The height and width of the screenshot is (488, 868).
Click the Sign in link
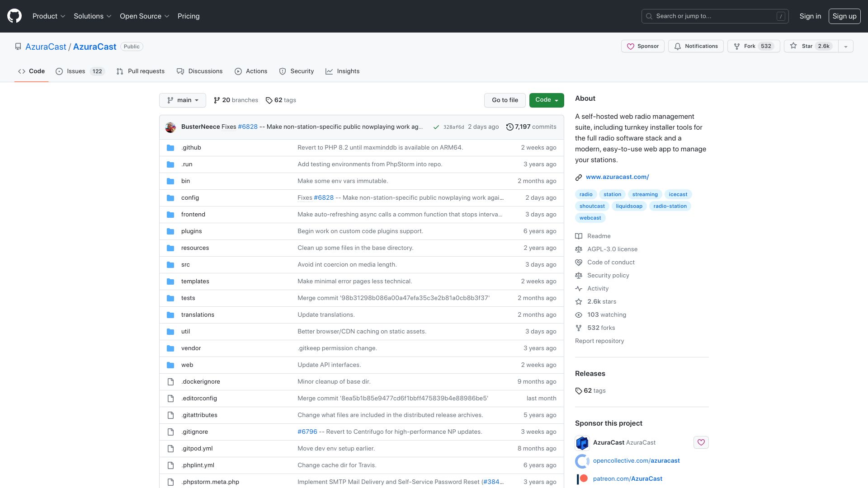click(x=810, y=16)
